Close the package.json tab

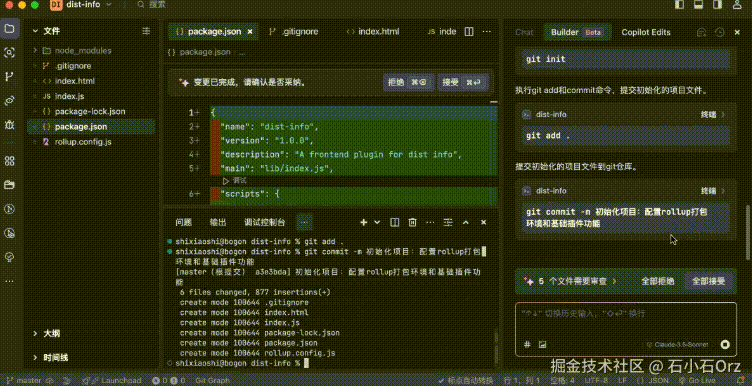click(250, 32)
